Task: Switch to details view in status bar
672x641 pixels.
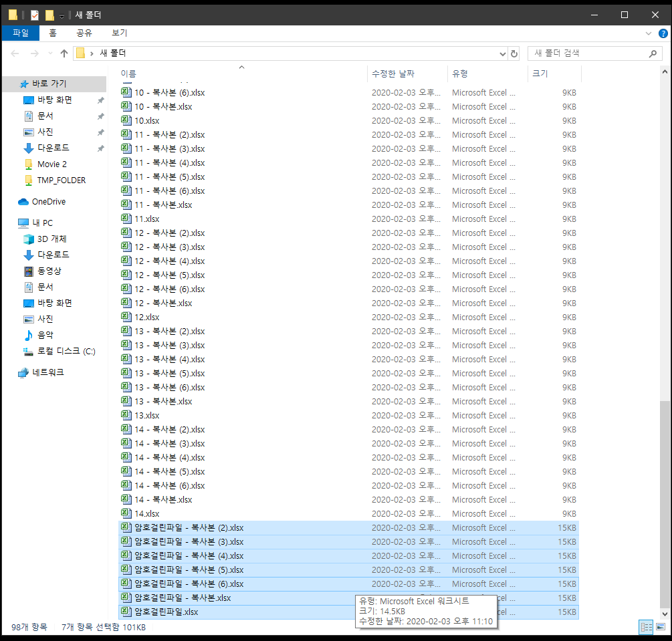Action: pyautogui.click(x=646, y=628)
